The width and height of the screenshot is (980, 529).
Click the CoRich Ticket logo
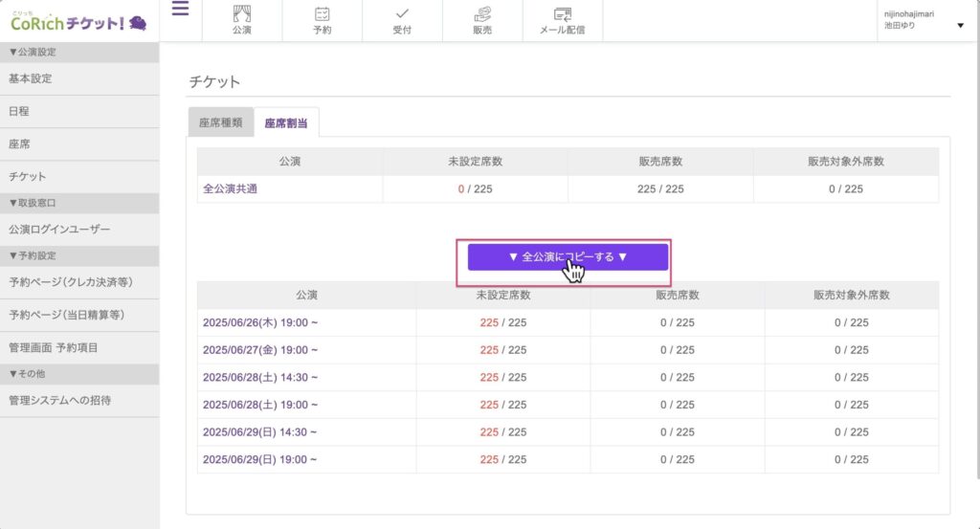78,21
